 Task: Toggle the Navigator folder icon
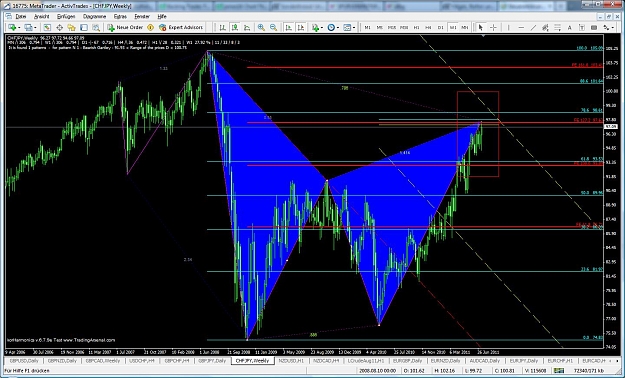(71, 28)
